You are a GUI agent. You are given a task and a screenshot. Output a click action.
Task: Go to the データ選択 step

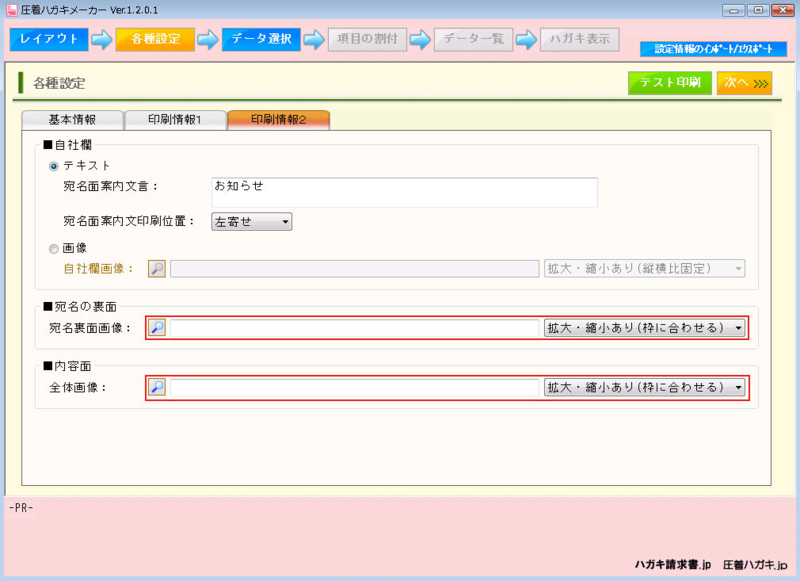[261, 39]
